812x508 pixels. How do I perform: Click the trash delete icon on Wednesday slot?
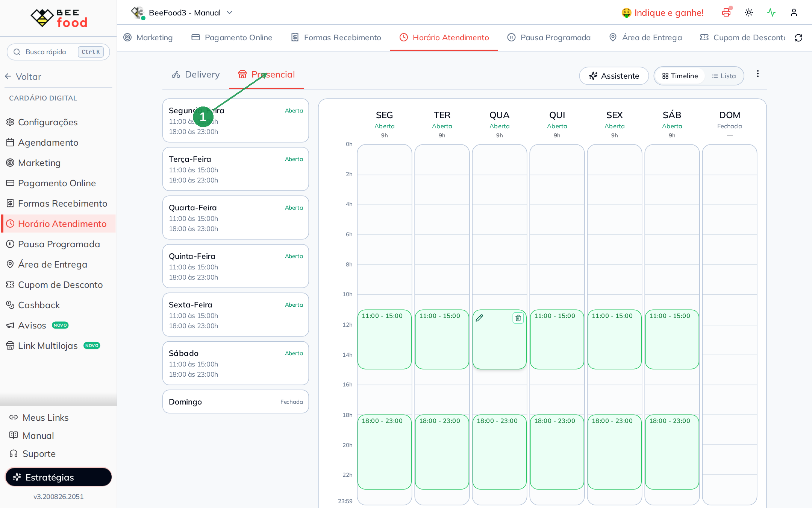click(x=518, y=318)
